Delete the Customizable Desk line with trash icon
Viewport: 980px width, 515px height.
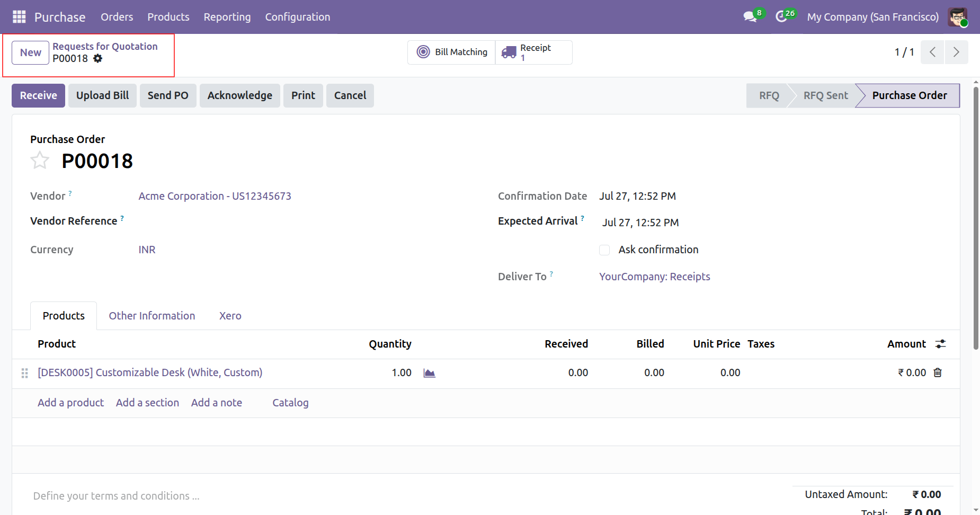tap(938, 372)
